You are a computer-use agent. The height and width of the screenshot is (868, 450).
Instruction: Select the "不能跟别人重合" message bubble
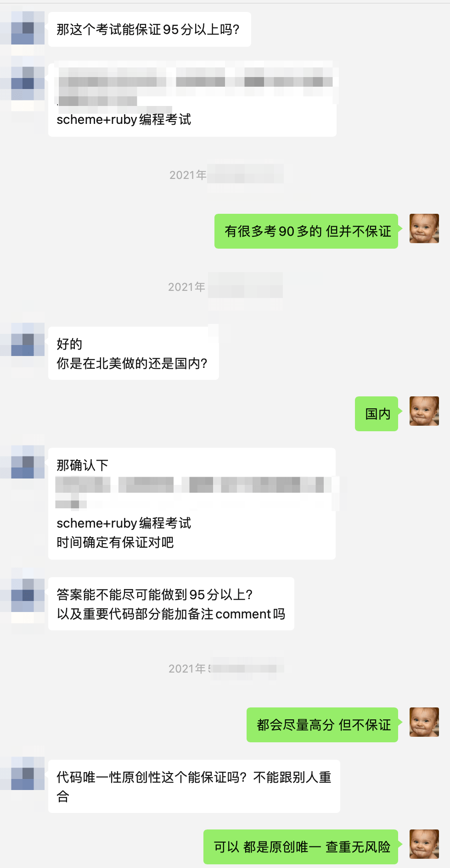(194, 786)
